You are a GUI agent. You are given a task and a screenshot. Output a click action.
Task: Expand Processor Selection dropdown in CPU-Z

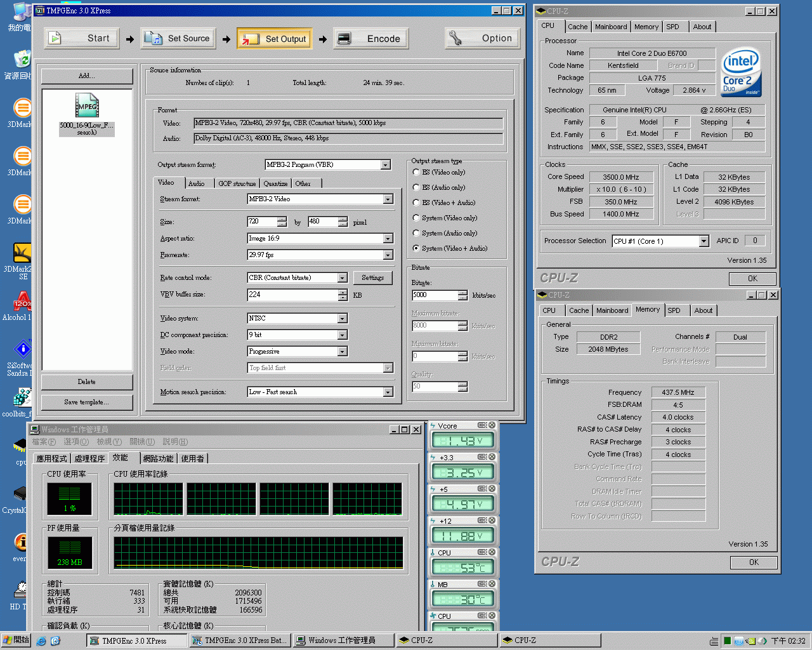point(704,241)
